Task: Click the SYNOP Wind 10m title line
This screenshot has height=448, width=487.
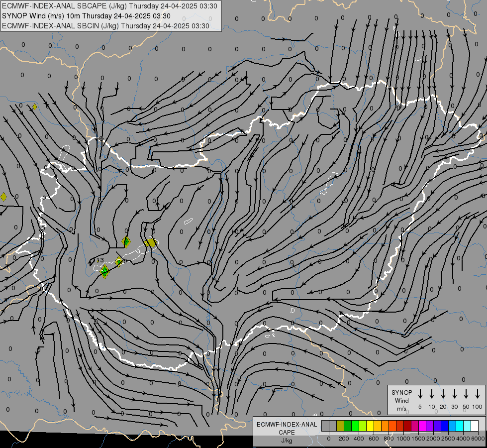Action: [x=86, y=16]
